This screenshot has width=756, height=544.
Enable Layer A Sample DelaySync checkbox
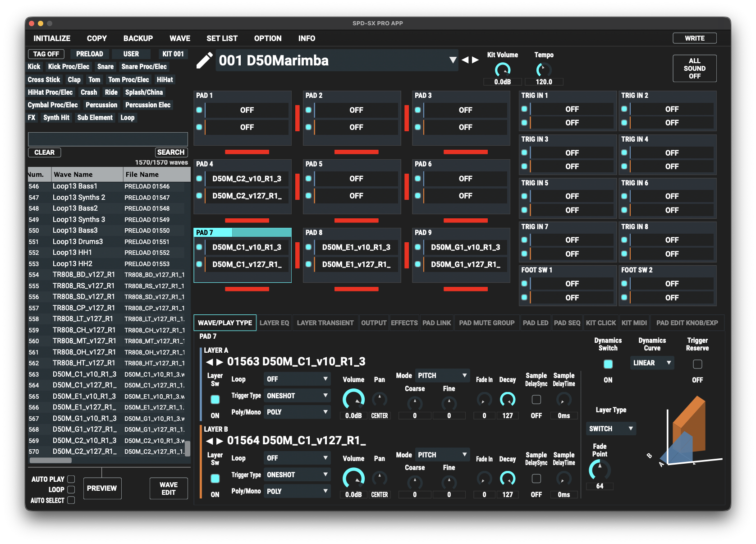tap(536, 400)
